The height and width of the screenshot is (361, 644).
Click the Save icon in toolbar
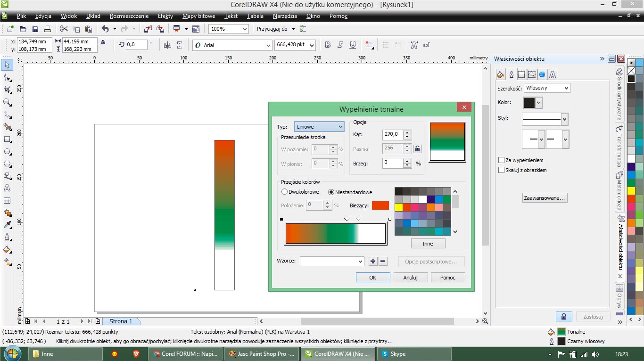tap(35, 29)
